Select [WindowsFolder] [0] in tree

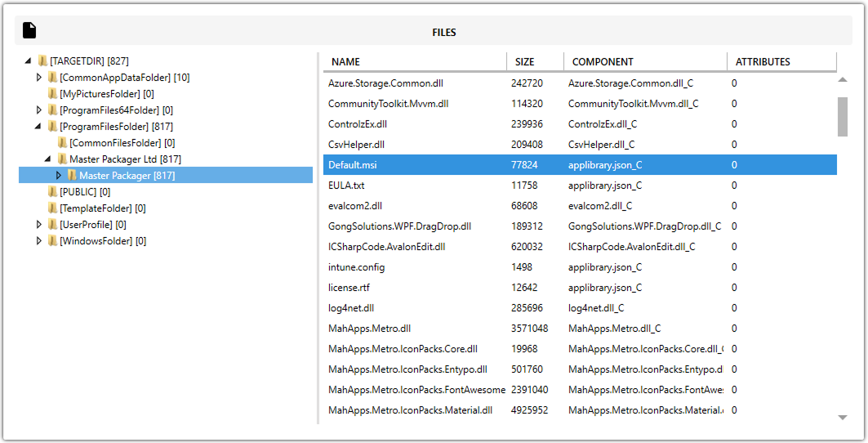(103, 241)
